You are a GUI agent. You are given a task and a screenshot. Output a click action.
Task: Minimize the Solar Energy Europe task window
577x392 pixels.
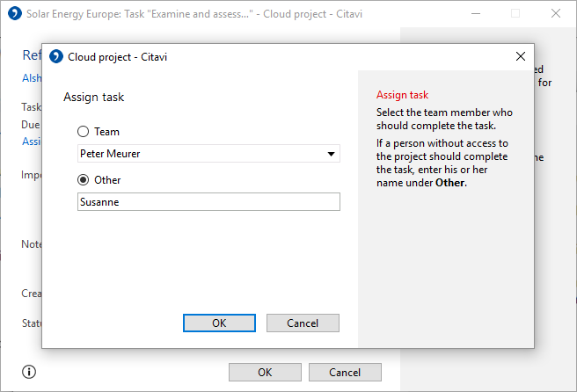point(476,13)
